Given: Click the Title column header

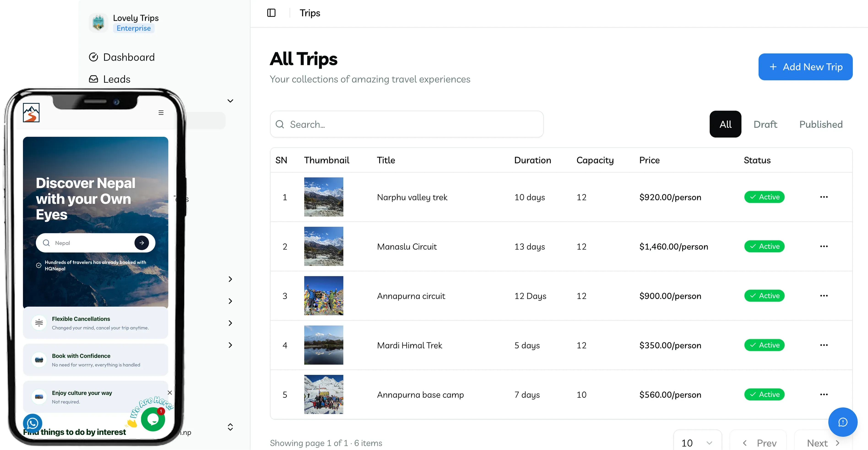Looking at the screenshot, I should 386,160.
